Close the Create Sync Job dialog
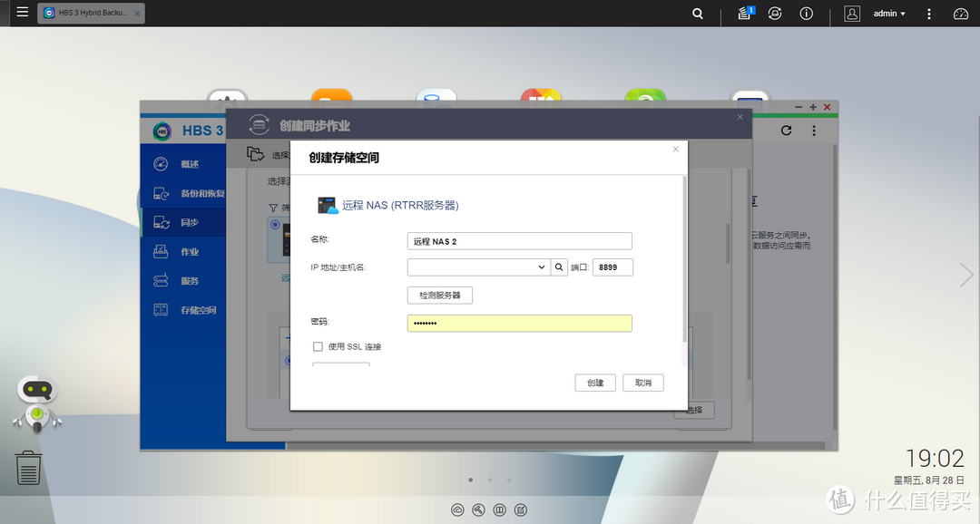Image resolution: width=980 pixels, height=524 pixels. [x=740, y=117]
